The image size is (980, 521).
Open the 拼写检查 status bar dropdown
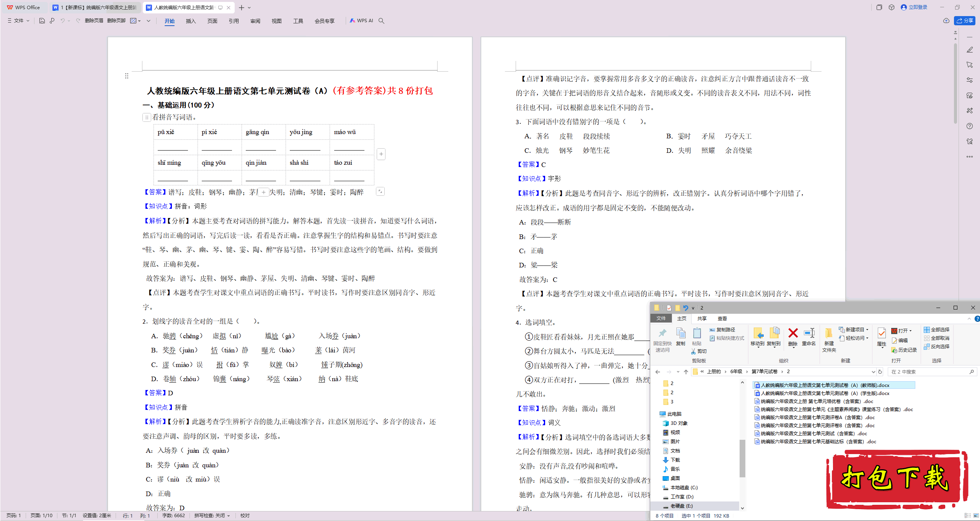[229, 516]
